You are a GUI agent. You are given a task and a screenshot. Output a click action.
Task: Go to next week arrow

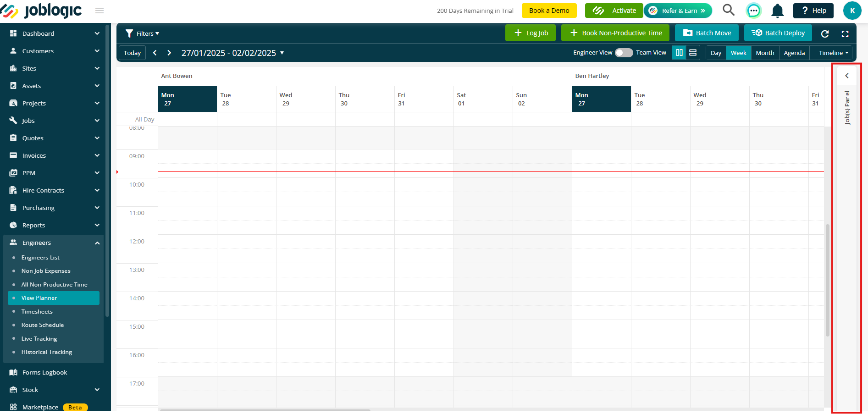pos(169,53)
